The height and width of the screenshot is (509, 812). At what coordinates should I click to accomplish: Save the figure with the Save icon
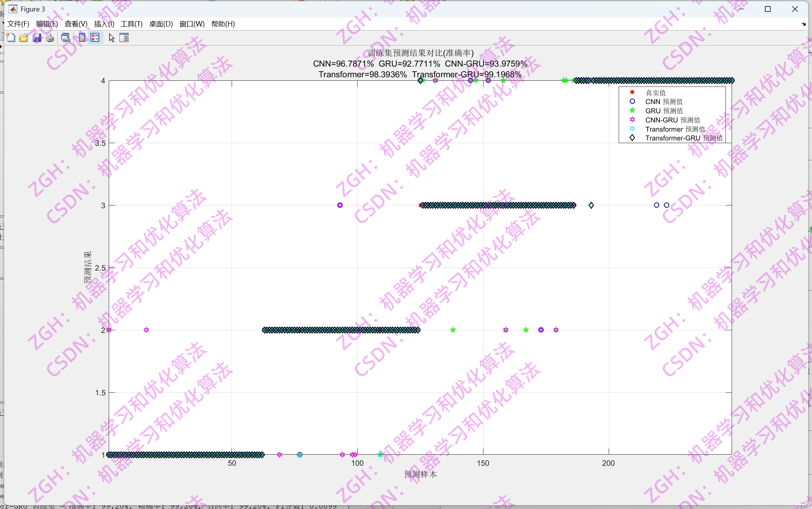coord(37,38)
